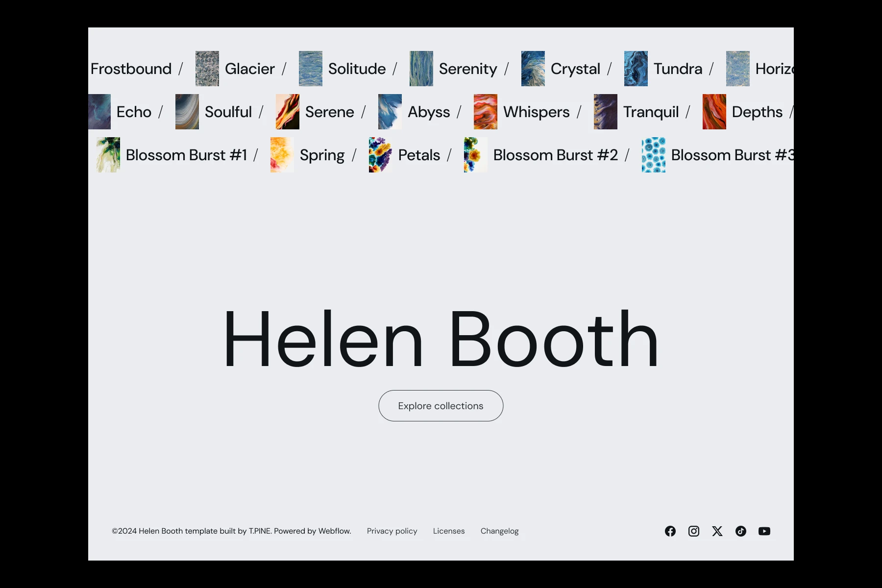Open the Frostbound artwork link
This screenshot has width=882, height=588.
(131, 69)
